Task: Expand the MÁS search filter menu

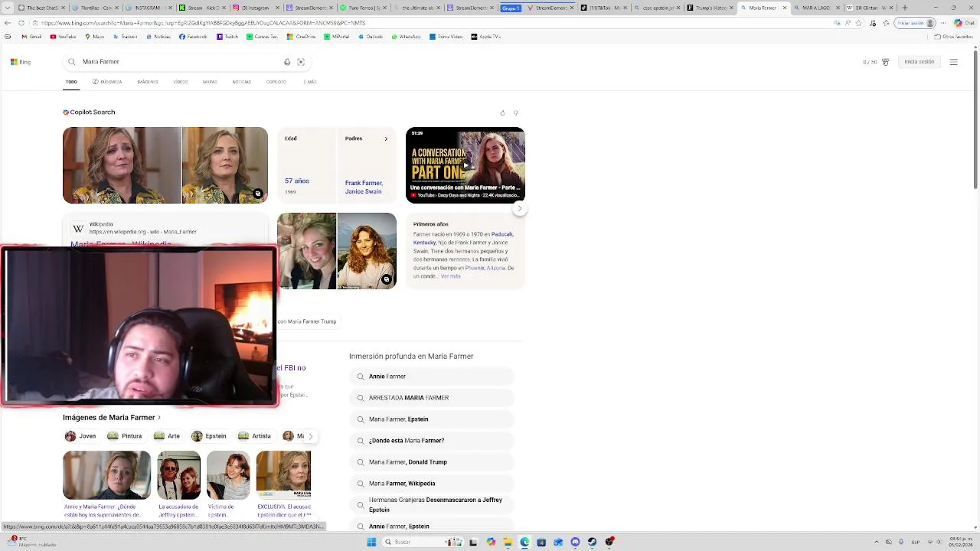Action: coord(310,82)
